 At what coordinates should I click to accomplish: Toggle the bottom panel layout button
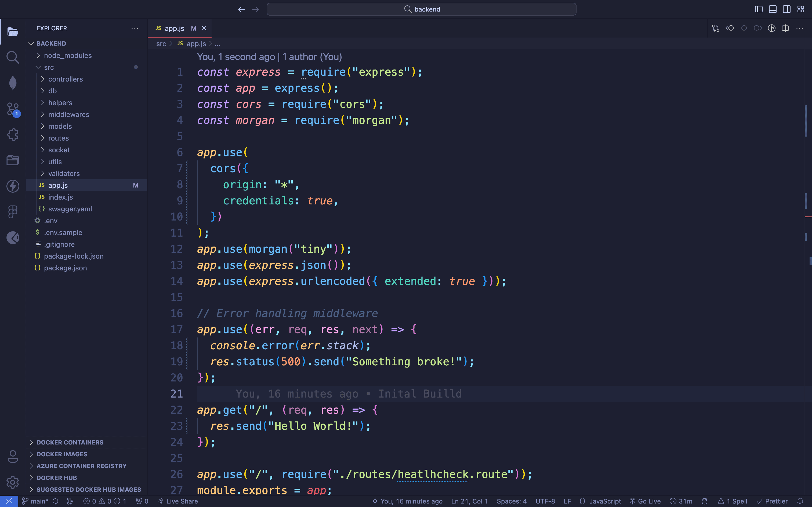(773, 9)
